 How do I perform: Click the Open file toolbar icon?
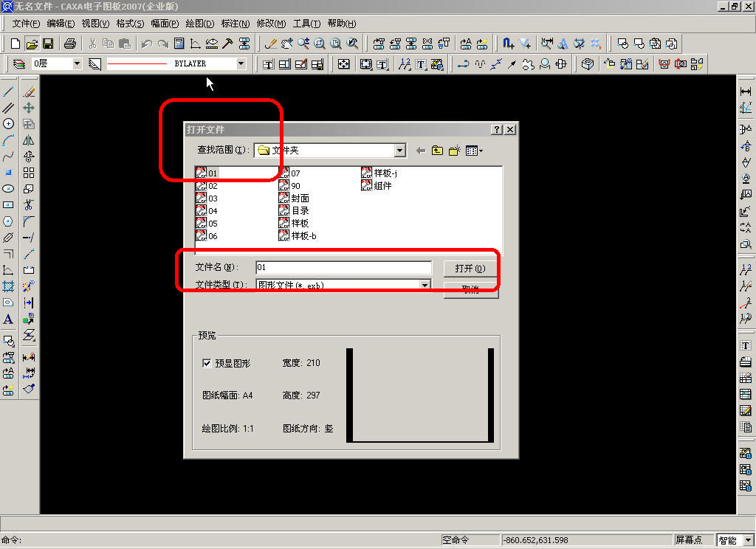32,44
